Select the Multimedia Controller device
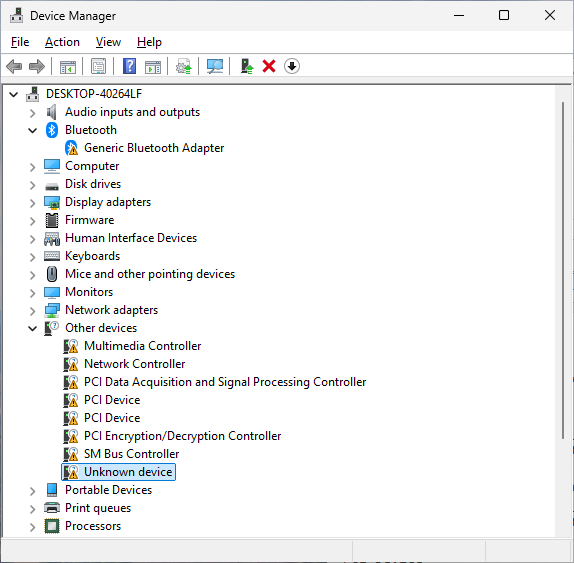Viewport: 574px width, 563px height. (x=142, y=346)
